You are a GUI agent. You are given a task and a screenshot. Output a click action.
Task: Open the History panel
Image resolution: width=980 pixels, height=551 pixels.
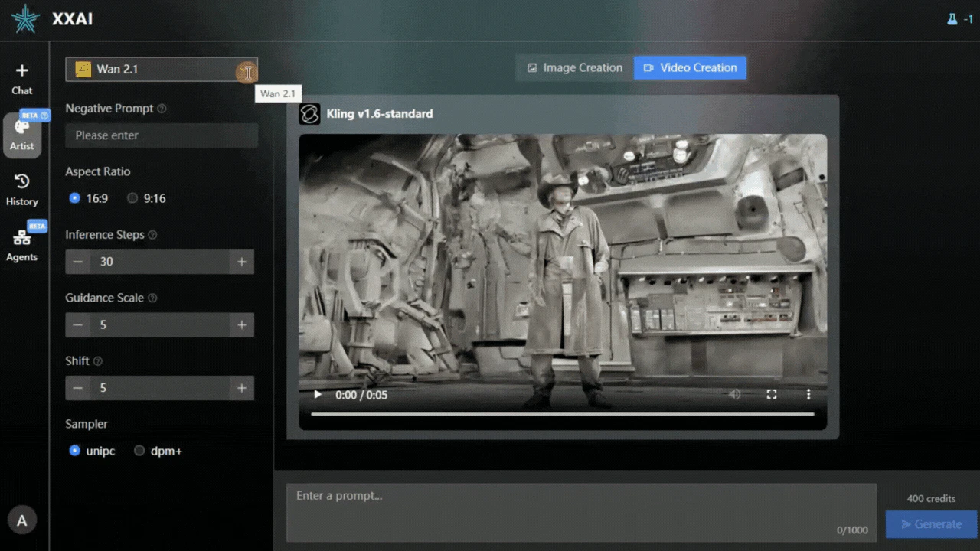[21, 190]
